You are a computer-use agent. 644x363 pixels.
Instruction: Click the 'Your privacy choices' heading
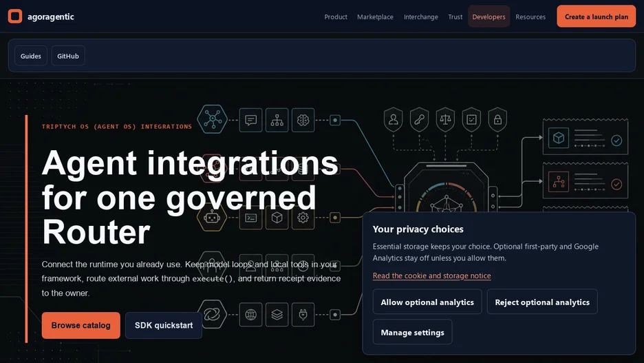click(418, 229)
